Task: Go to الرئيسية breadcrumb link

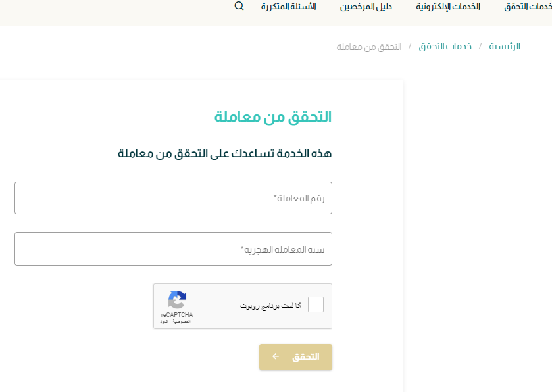Action: click(505, 47)
